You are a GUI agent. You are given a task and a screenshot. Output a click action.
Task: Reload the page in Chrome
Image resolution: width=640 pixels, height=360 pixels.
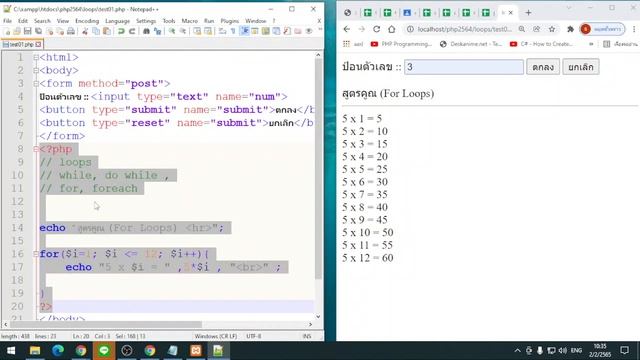[x=376, y=29]
